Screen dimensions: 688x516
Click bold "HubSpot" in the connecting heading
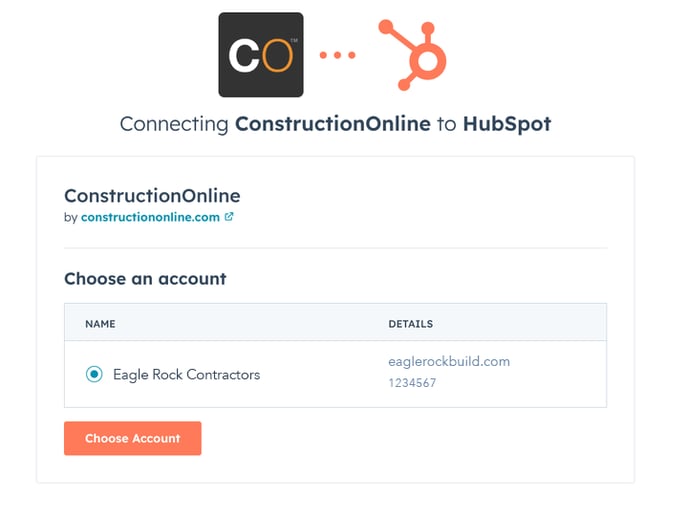(x=507, y=125)
